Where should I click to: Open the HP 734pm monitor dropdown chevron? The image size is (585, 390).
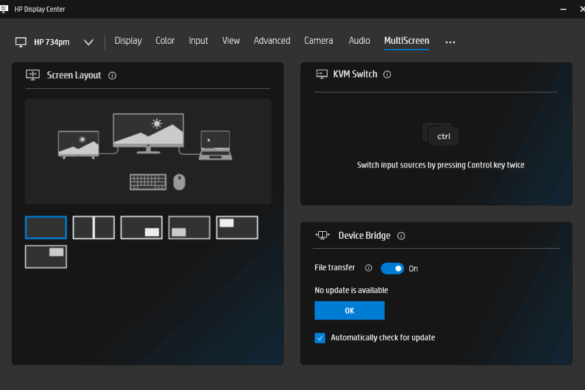[88, 42]
